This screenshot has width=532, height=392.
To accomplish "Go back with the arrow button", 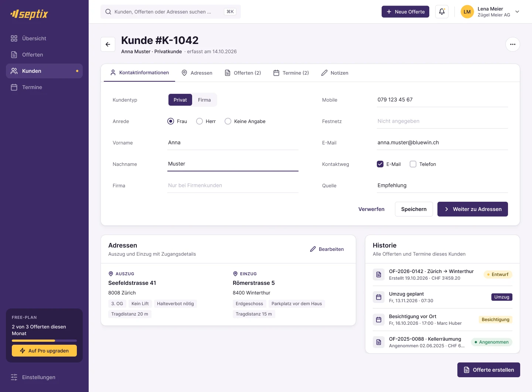I will point(108,44).
